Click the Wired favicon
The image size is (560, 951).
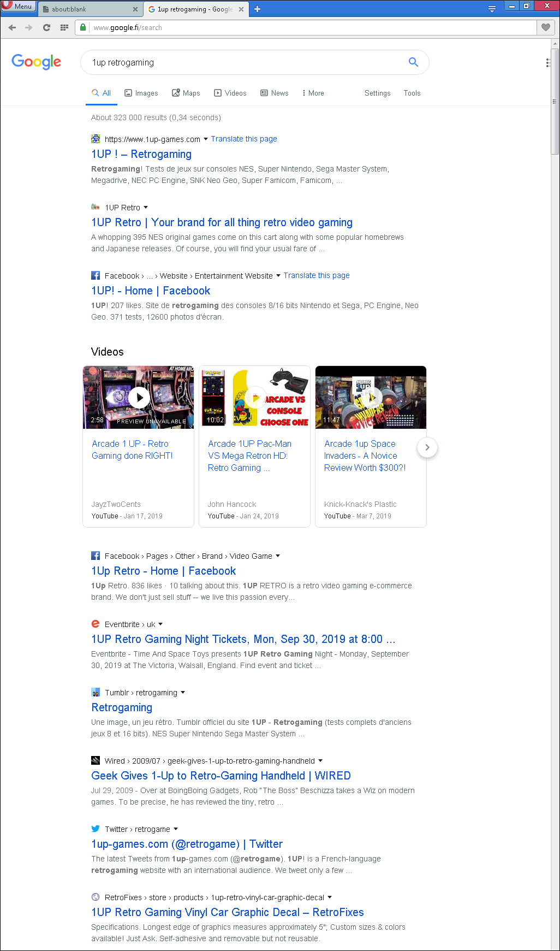[x=96, y=760]
